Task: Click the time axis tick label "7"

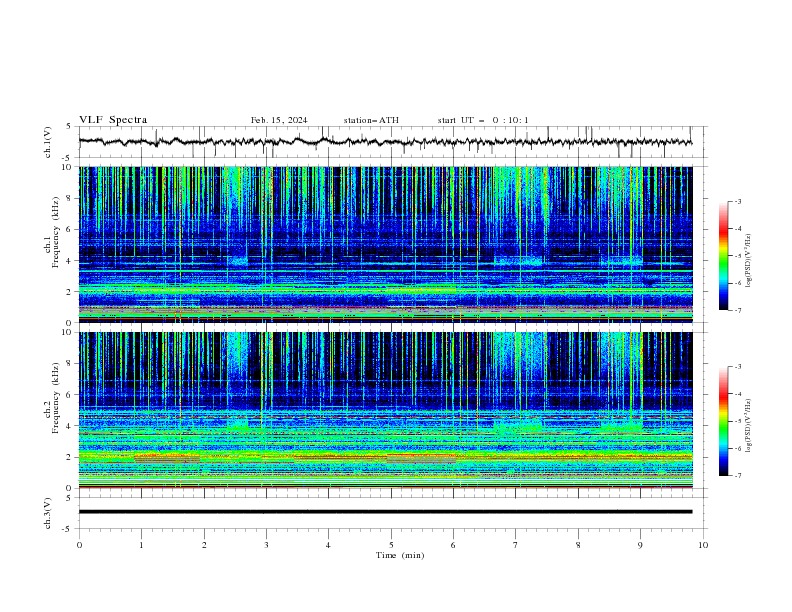Action: [516, 545]
